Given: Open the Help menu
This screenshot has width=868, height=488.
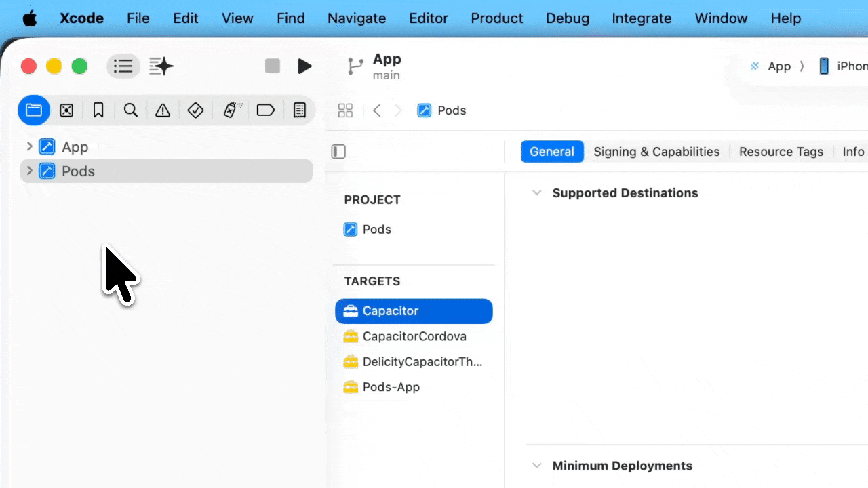Looking at the screenshot, I should coord(786,18).
